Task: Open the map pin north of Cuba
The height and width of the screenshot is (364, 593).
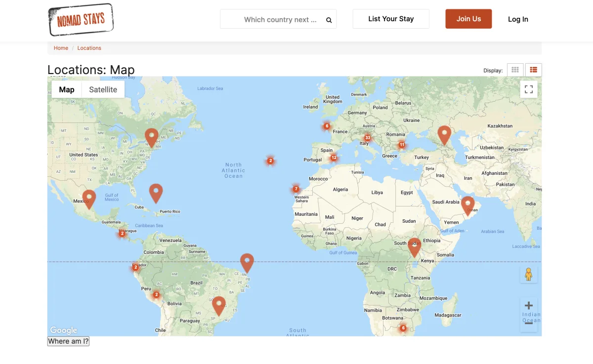Action: 156,194
